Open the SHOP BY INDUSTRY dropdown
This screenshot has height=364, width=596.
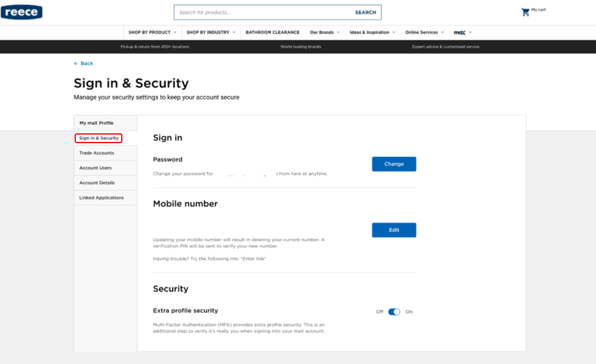pyautogui.click(x=210, y=32)
